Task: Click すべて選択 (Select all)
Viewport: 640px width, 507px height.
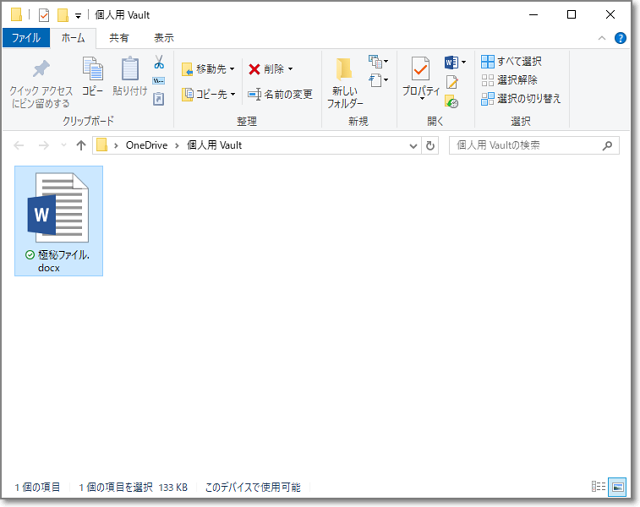Action: (x=512, y=62)
